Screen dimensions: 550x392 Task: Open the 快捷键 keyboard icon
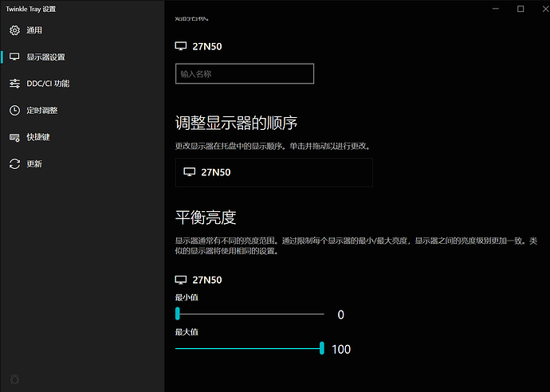(14, 138)
